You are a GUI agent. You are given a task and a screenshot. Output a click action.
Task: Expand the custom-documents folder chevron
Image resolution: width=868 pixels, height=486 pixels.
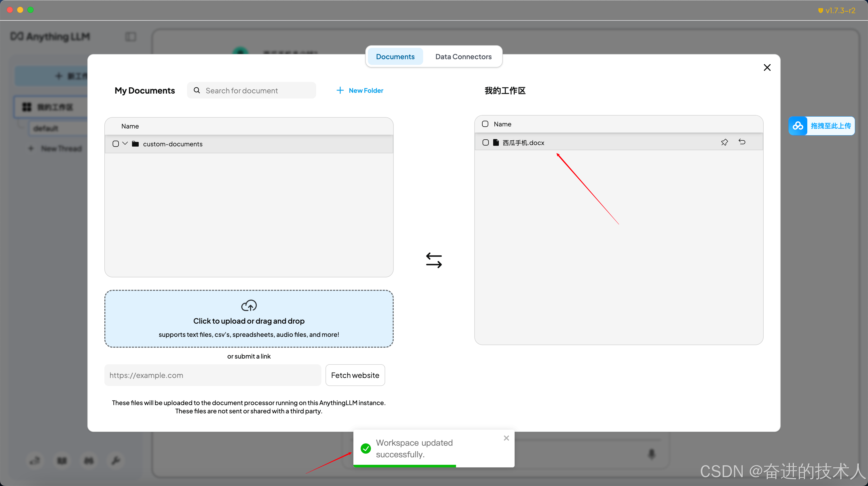pyautogui.click(x=125, y=144)
